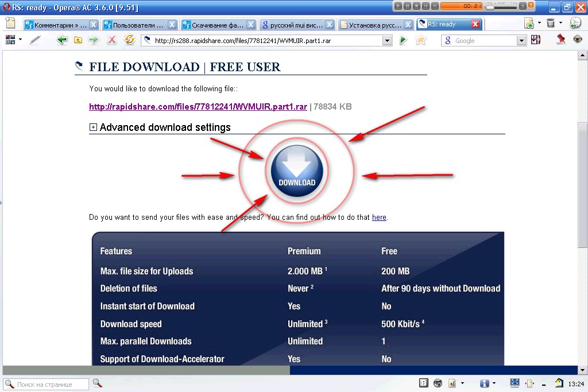Reload the page with orange refresh icon
Viewport: 588px width, 392px height.
(x=129, y=40)
